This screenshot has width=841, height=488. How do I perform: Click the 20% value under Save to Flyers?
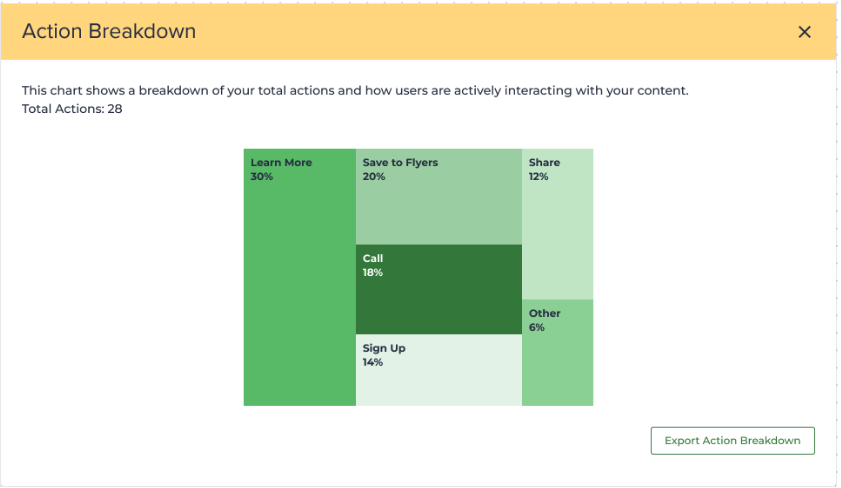pyautogui.click(x=374, y=177)
